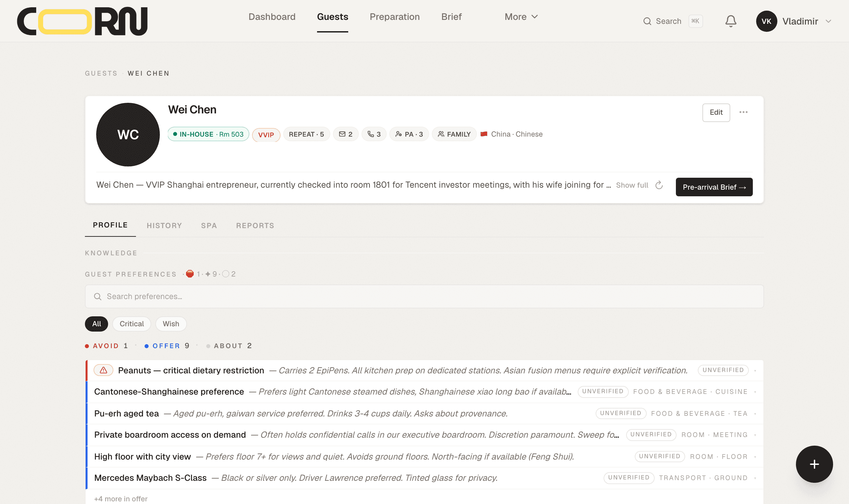The height and width of the screenshot is (504, 849).
Task: Click the peanut allergy warning triangle icon
Action: [x=103, y=370]
